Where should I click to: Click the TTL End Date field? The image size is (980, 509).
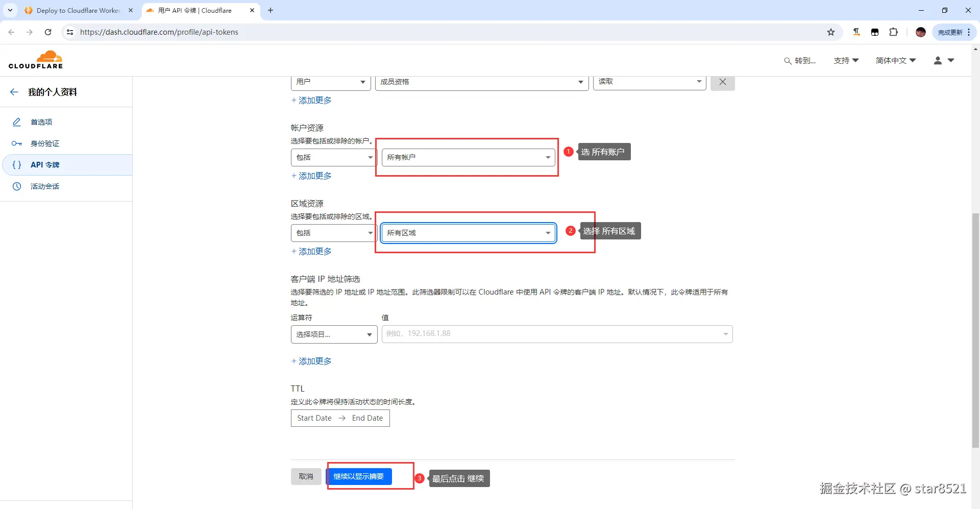(x=367, y=418)
